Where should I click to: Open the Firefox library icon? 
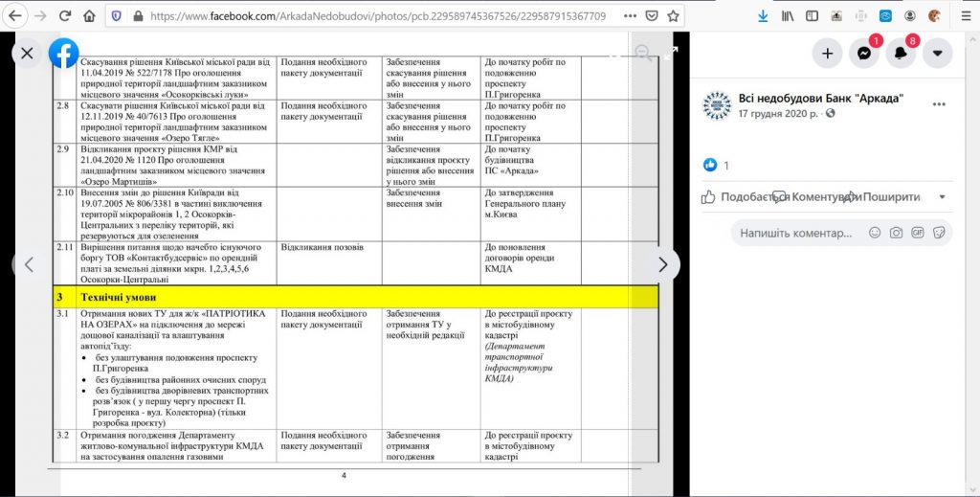point(788,16)
